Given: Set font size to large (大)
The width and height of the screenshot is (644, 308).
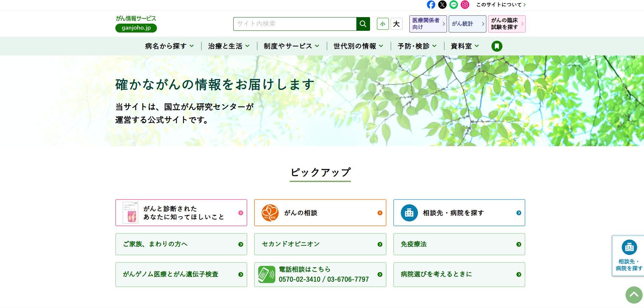Looking at the screenshot, I should (396, 24).
